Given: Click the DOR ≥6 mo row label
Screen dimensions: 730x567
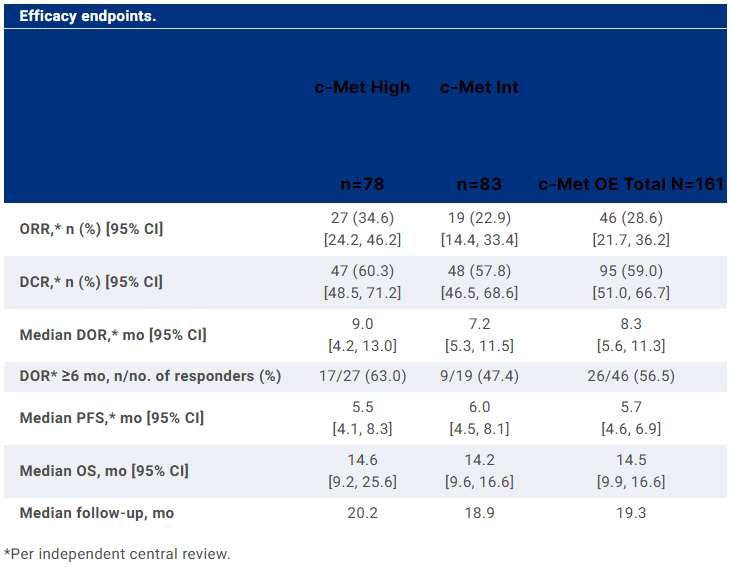Looking at the screenshot, I should point(150,376).
